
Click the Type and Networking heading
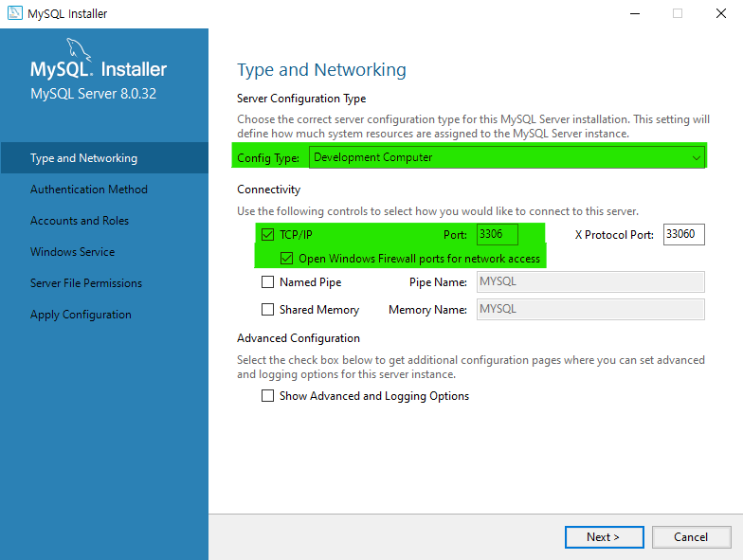click(321, 70)
